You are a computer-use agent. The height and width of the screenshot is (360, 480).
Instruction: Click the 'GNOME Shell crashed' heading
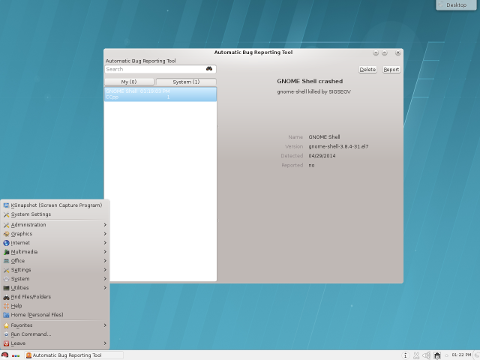(x=310, y=81)
